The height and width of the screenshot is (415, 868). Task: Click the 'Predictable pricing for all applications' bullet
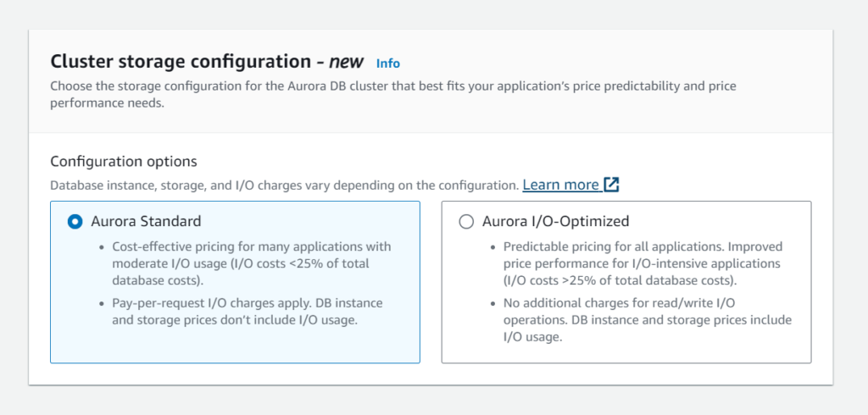point(643,263)
